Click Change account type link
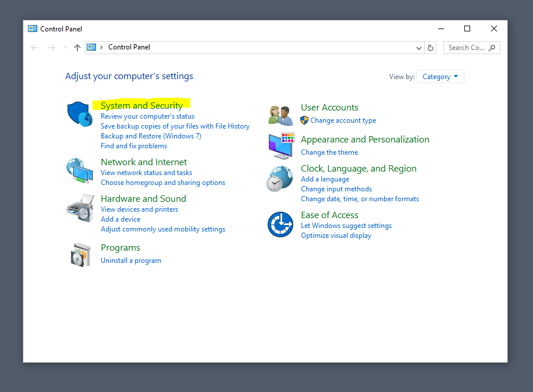This screenshot has height=392, width=533. [343, 120]
